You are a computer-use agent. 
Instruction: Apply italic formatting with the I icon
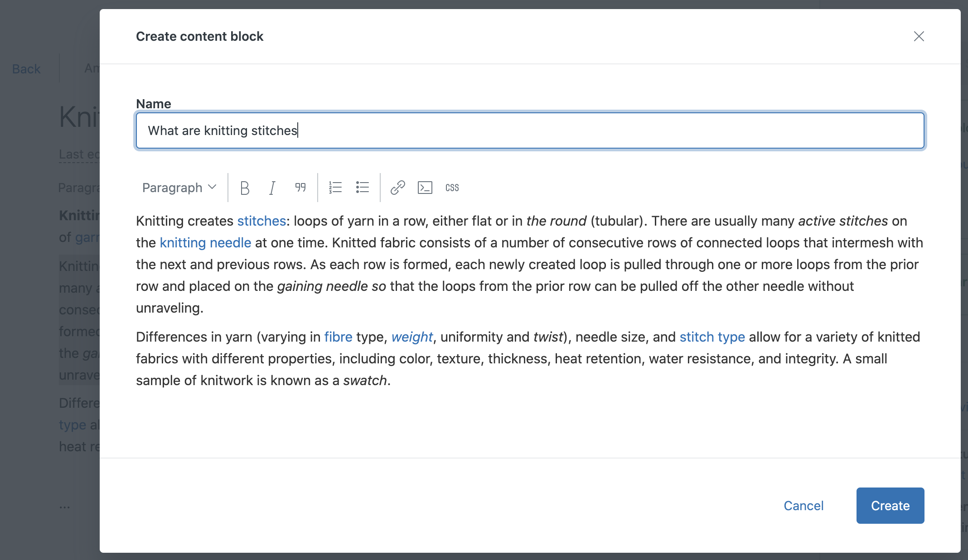point(272,188)
